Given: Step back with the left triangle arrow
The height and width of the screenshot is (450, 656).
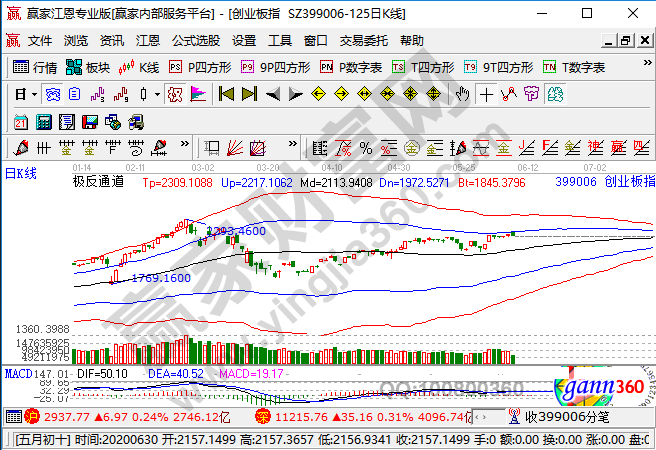Looking at the screenshot, I should pos(273,95).
